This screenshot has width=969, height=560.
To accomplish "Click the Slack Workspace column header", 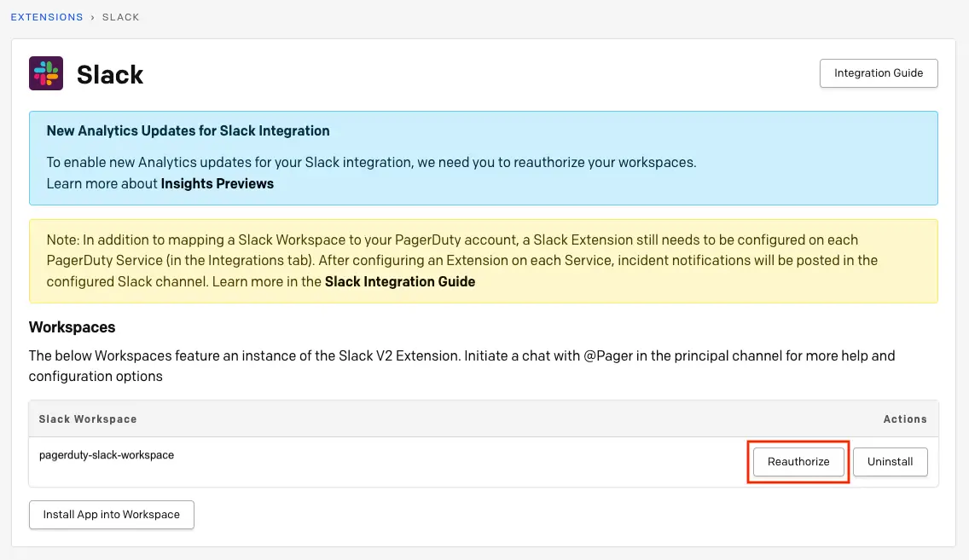I will click(88, 419).
